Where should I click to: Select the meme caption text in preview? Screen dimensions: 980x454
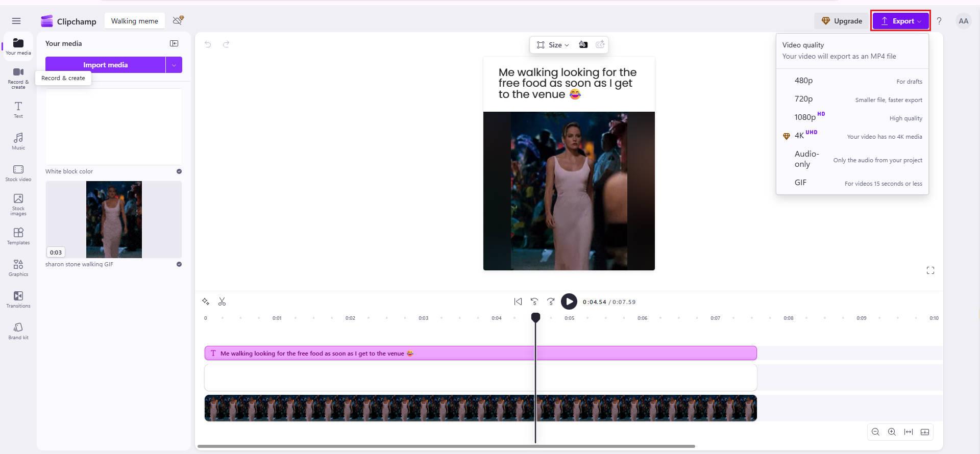(x=567, y=83)
